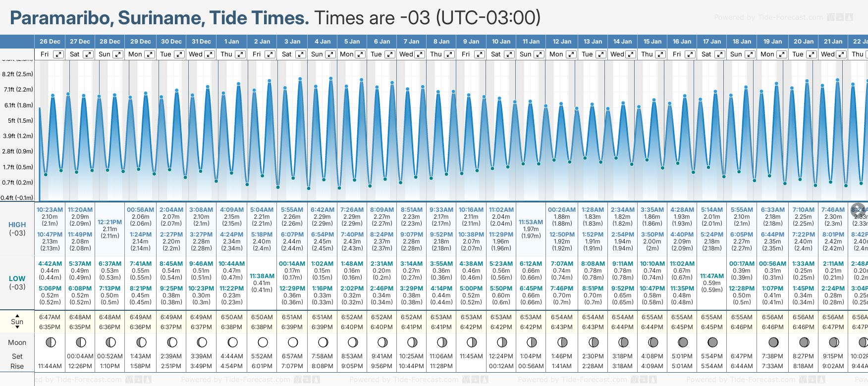The image size is (868, 386).
Task: Click the expand icon beside Tue 6 Jan
Action: click(390, 54)
